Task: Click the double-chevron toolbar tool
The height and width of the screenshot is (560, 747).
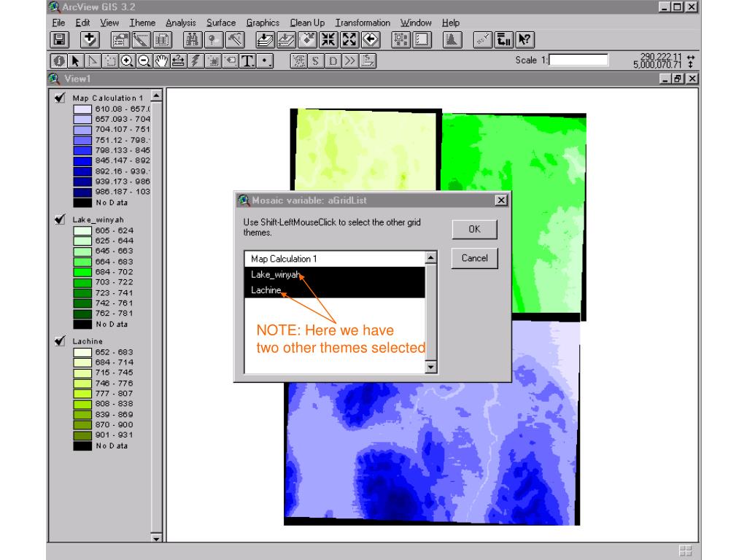Action: (x=350, y=61)
